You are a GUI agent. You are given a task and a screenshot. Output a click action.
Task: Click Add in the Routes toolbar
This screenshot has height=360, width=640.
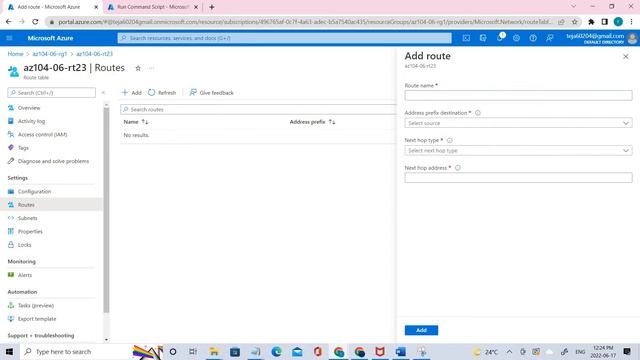131,93
